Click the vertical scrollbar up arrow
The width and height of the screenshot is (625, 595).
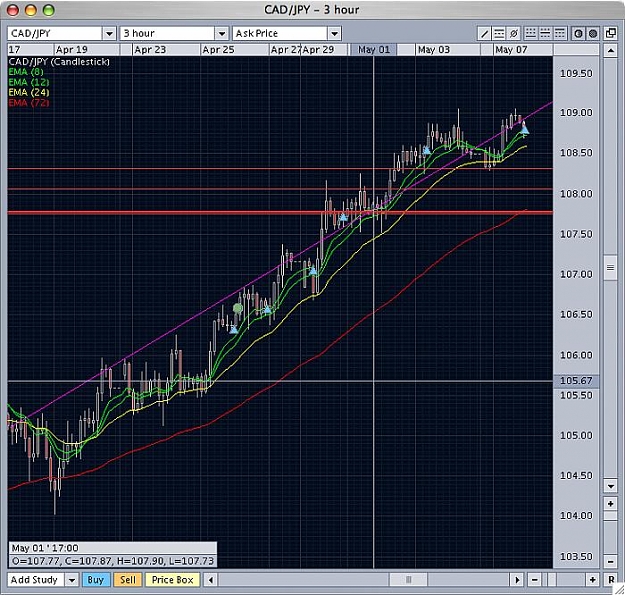tap(610, 51)
